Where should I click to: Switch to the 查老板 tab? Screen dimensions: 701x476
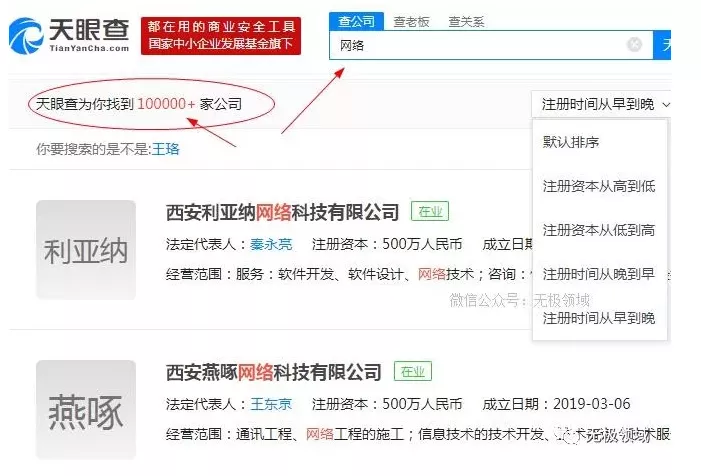(411, 21)
